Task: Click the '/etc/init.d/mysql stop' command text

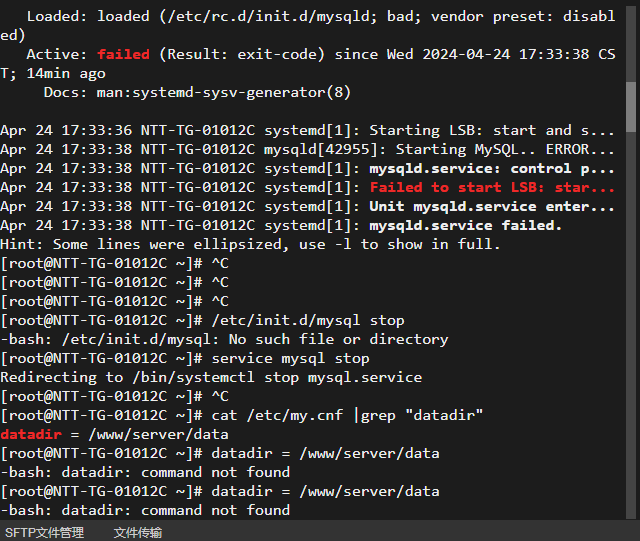Action: coord(308,321)
